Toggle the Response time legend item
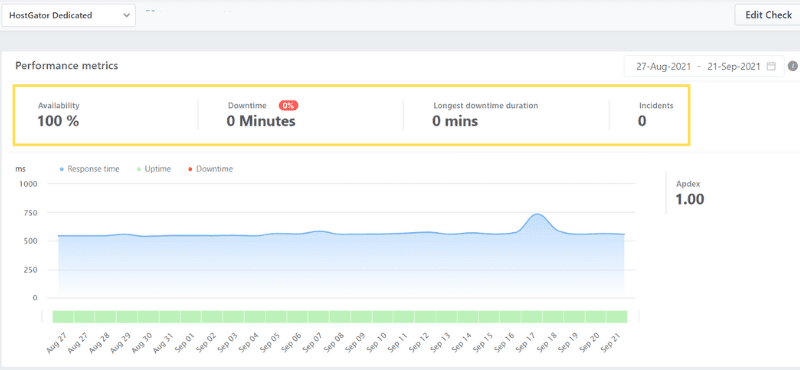Viewport: 800px width, 370px height. (89, 169)
